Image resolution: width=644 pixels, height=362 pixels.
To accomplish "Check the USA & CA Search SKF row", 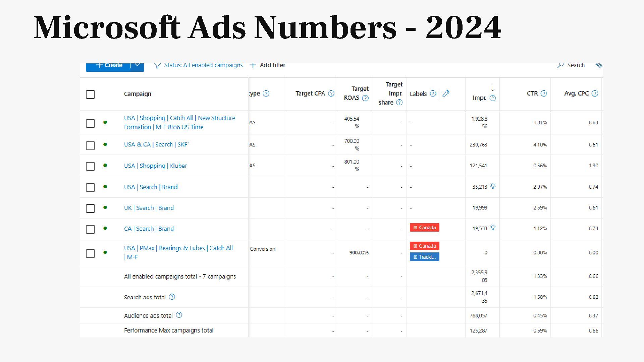I will (x=90, y=145).
